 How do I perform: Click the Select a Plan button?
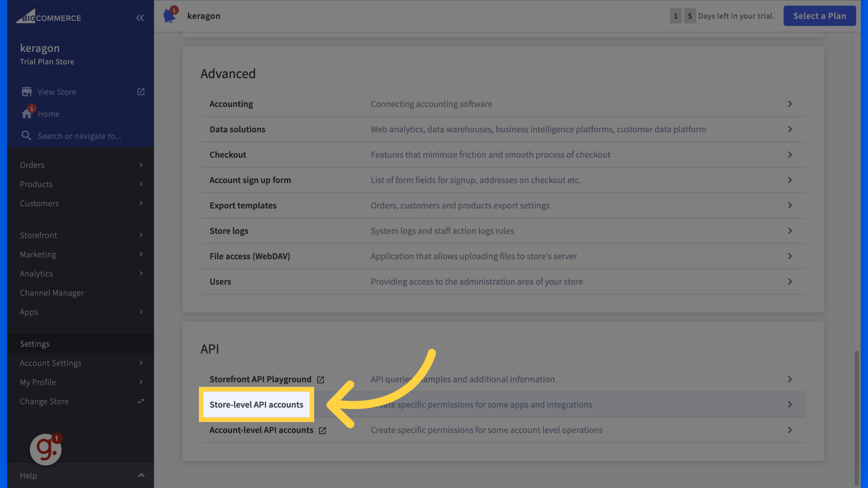(819, 15)
